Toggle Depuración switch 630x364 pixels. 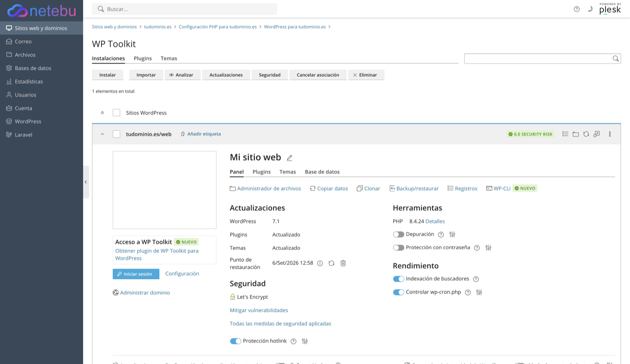pos(399,234)
